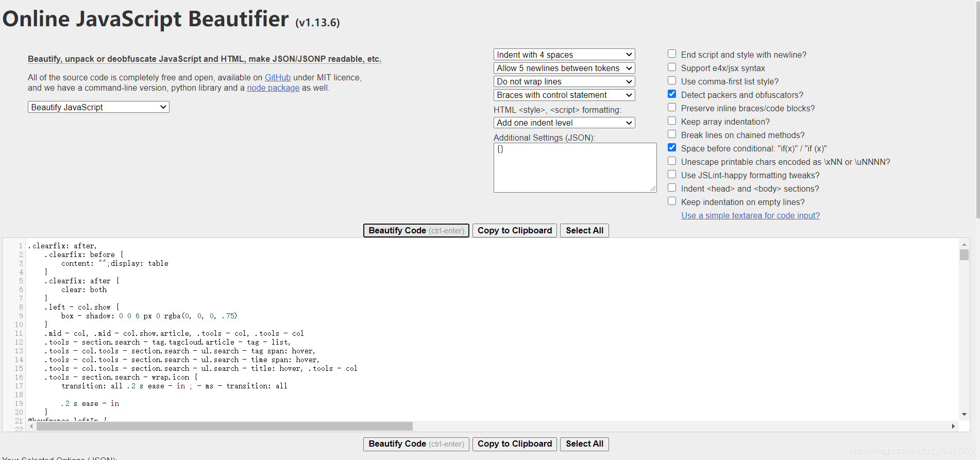Screen dimensions: 980x460
Task: Click the box-shadow rgba code line
Action: (149, 316)
